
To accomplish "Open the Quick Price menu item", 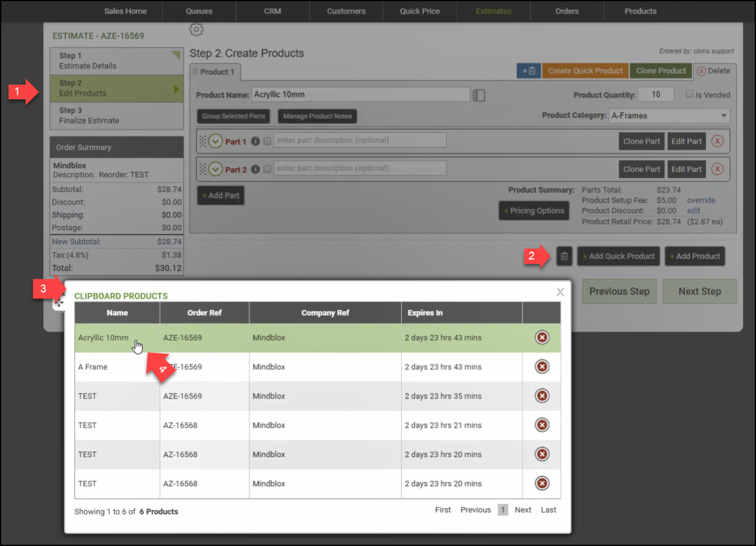I will 420,11.
